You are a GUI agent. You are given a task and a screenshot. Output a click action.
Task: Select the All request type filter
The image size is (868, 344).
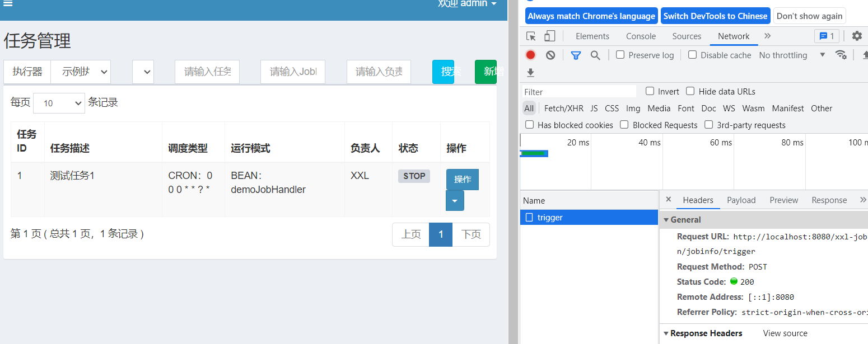529,108
